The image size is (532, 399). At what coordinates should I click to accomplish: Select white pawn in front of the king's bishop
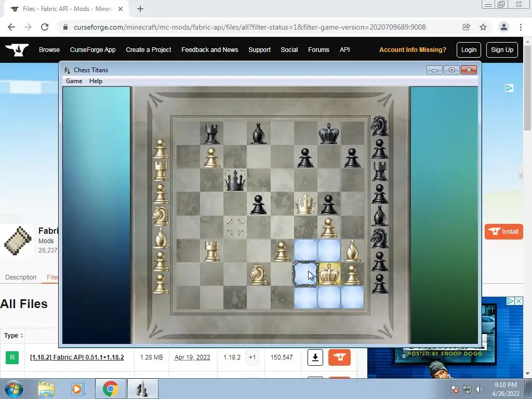click(328, 228)
